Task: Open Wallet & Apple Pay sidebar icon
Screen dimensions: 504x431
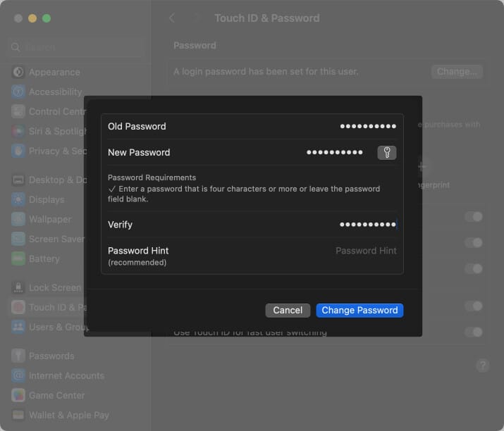Action: [x=18, y=415]
